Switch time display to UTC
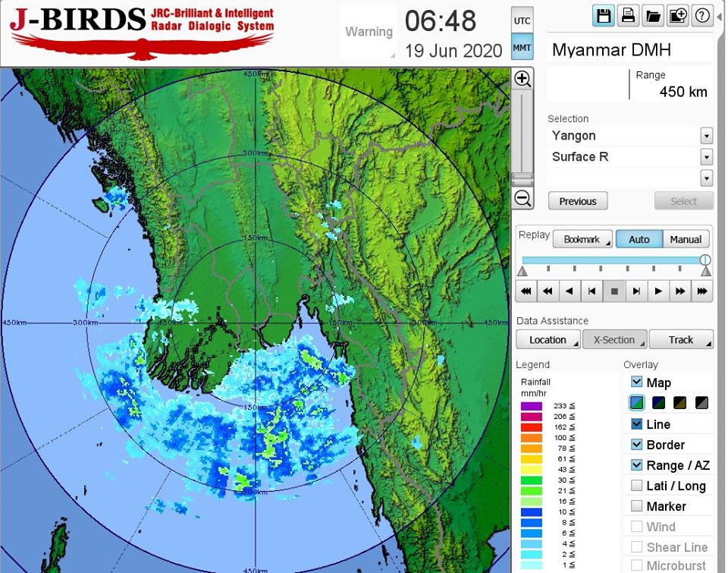 click(522, 21)
